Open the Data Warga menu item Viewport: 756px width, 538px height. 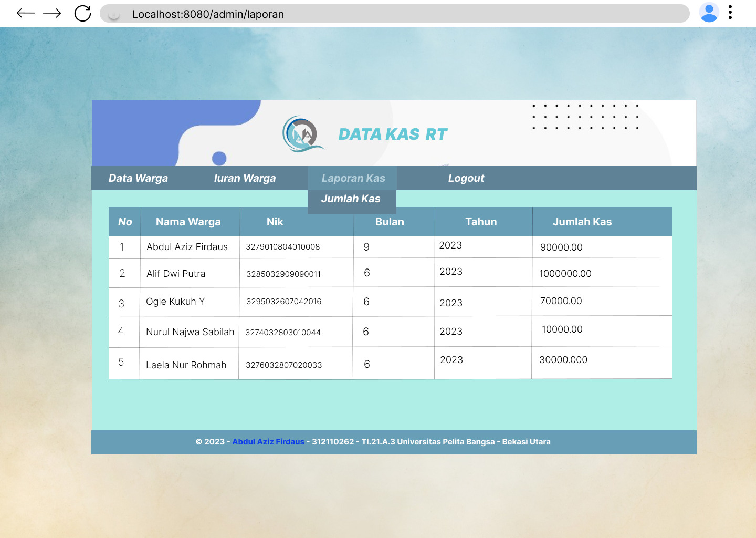pos(138,178)
